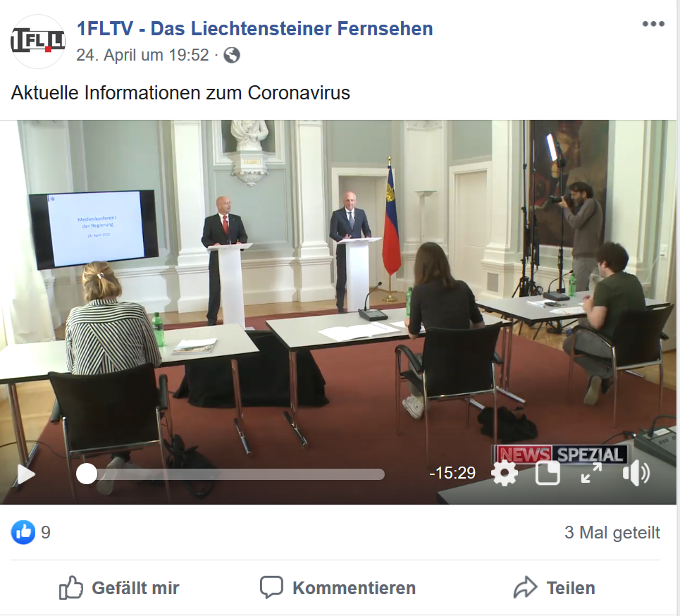Screen dimensions: 680x616
Task: Click the blue like reaction icon
Action: [23, 532]
